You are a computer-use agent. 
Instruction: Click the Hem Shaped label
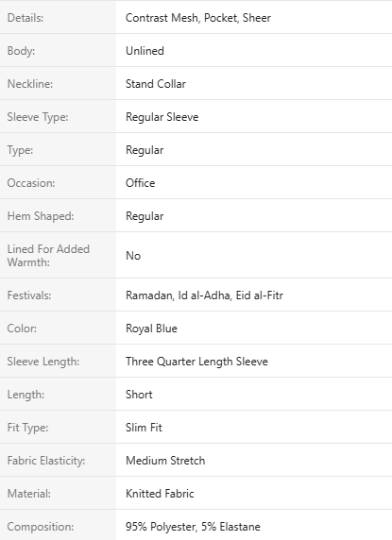coord(41,216)
